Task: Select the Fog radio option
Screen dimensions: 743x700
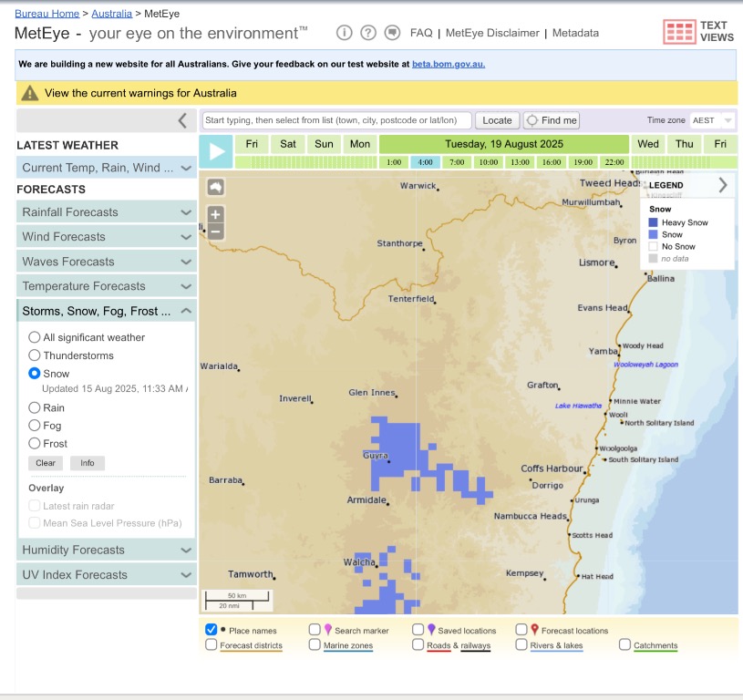Action: pyautogui.click(x=34, y=426)
